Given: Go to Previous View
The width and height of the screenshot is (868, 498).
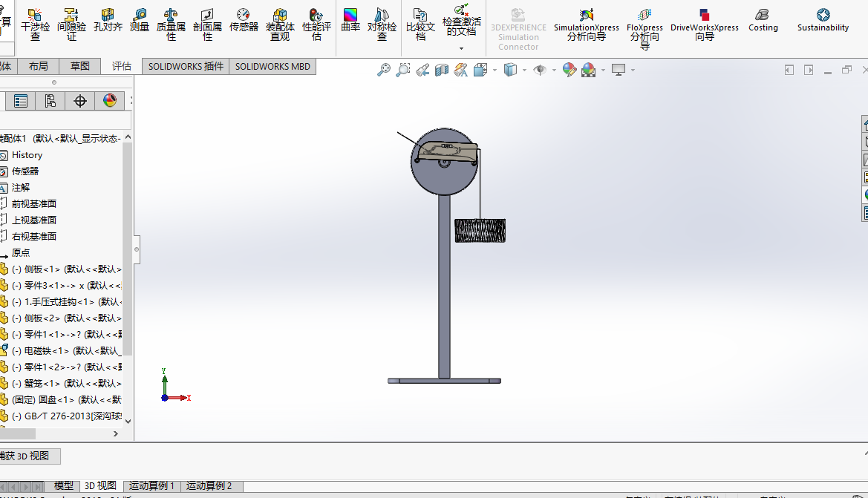Looking at the screenshot, I should [422, 70].
